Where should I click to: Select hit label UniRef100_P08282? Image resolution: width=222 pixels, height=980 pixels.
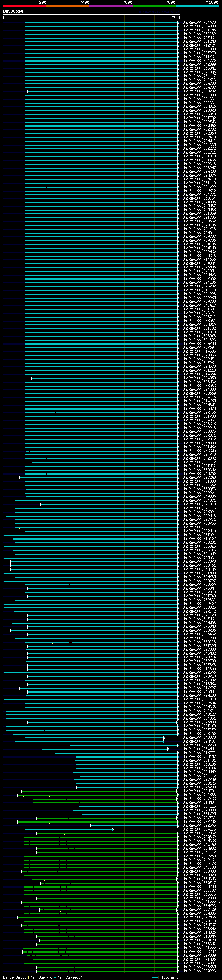click(199, 91)
